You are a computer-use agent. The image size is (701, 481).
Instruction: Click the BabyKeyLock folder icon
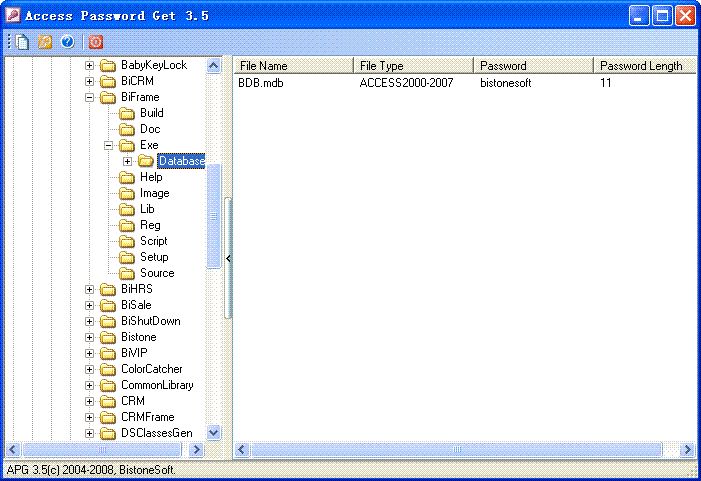coord(108,65)
